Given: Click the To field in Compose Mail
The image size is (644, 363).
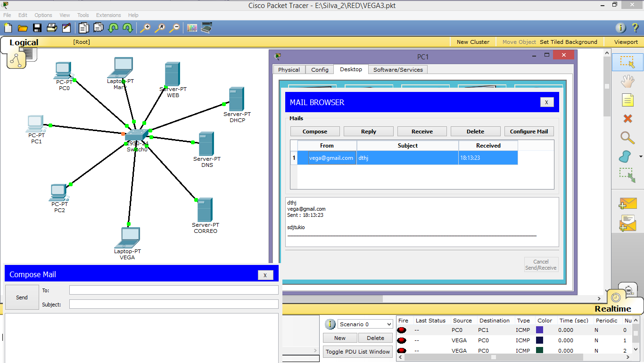Looking at the screenshot, I should point(174,290).
